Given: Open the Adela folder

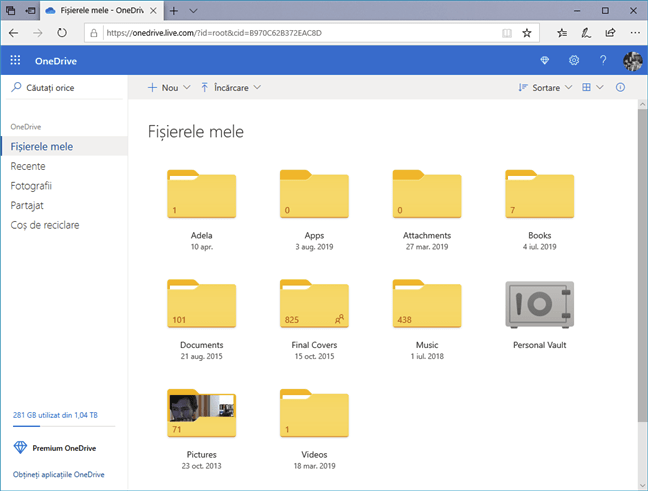Looking at the screenshot, I should click(202, 194).
